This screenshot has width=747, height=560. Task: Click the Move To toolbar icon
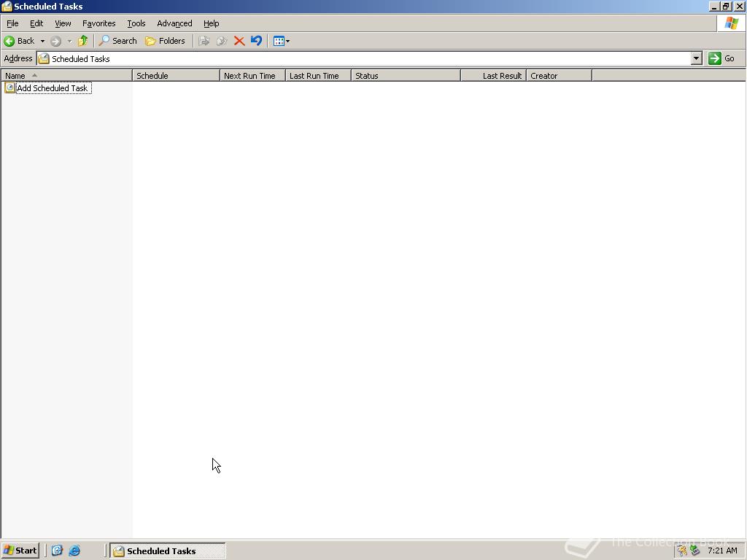click(204, 41)
